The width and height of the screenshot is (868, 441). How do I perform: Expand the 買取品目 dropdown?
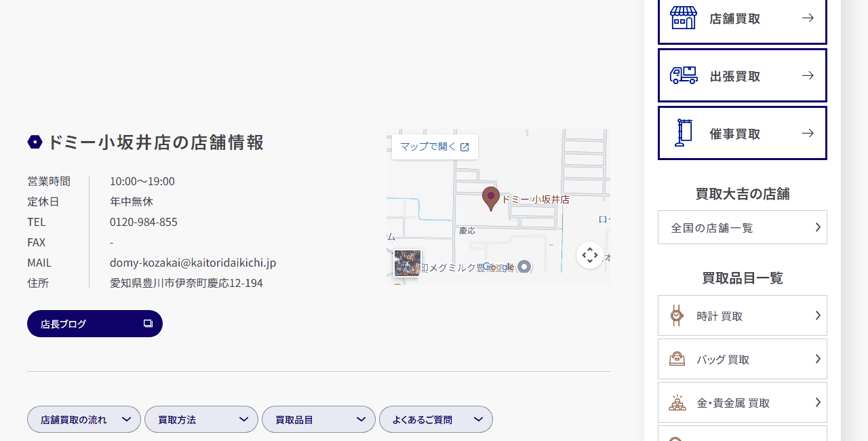[x=319, y=419]
